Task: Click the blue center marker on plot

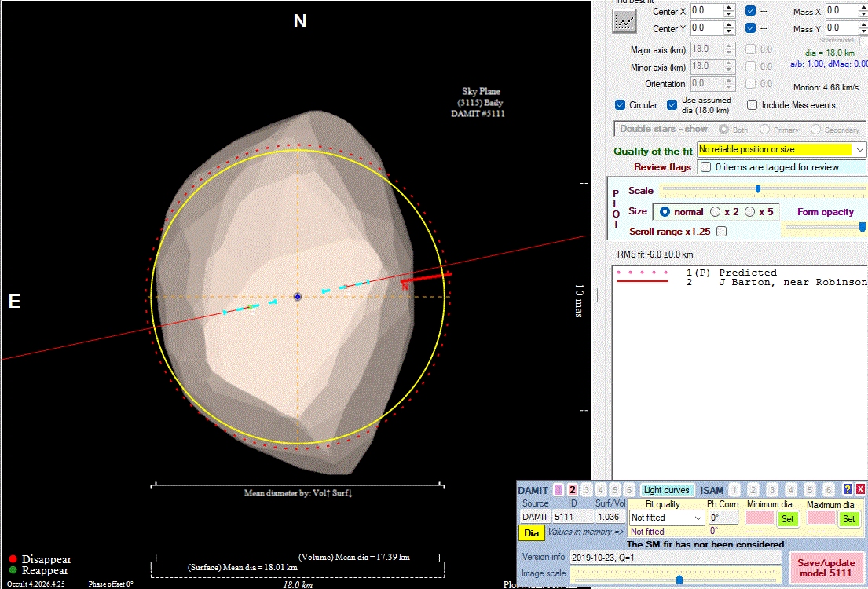Action: click(297, 297)
